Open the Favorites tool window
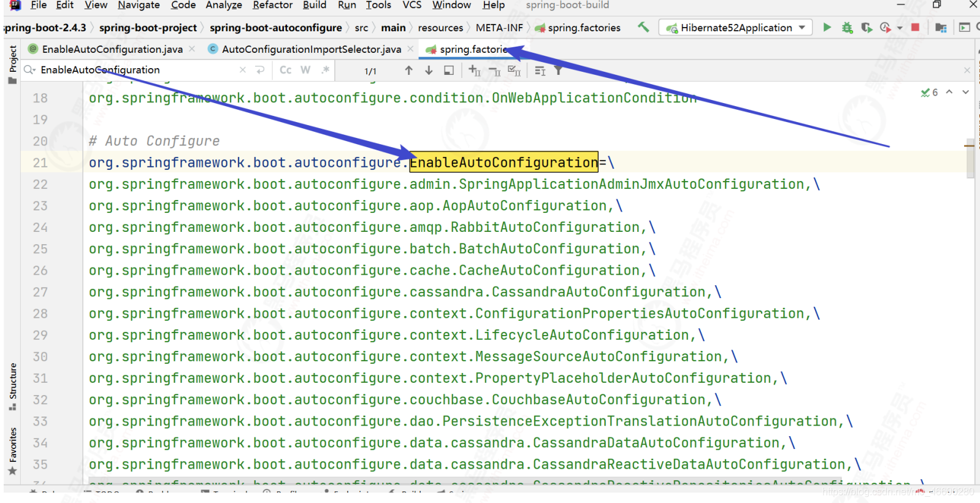 (x=12, y=451)
